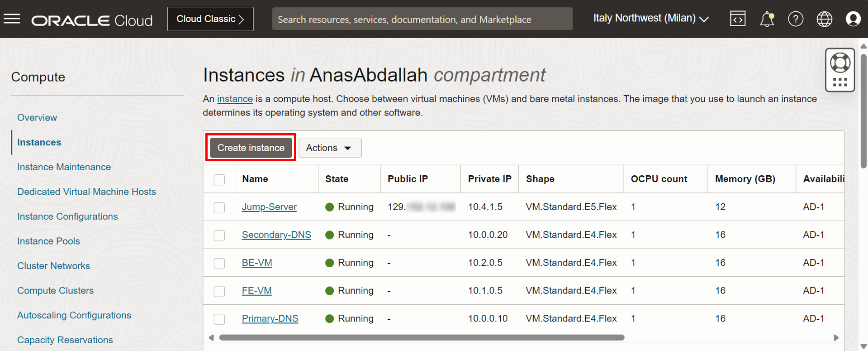Tick the Jump-Server row checkbox

point(219,207)
